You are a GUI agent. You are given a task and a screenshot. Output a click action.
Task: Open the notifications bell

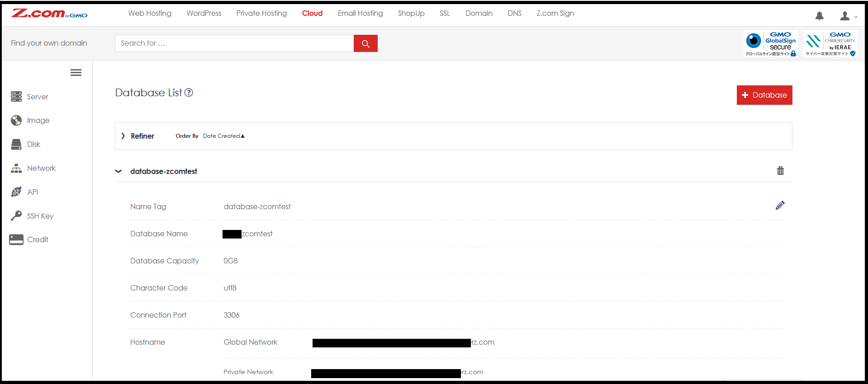point(819,16)
